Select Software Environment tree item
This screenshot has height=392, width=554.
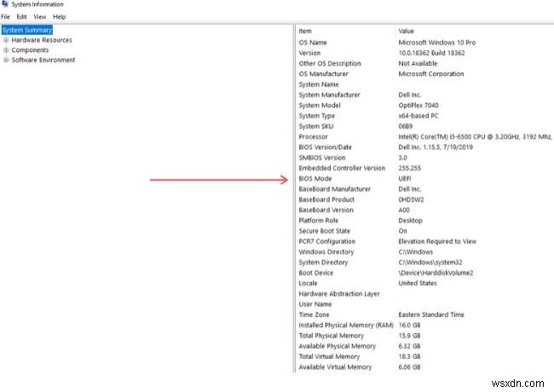(43, 60)
